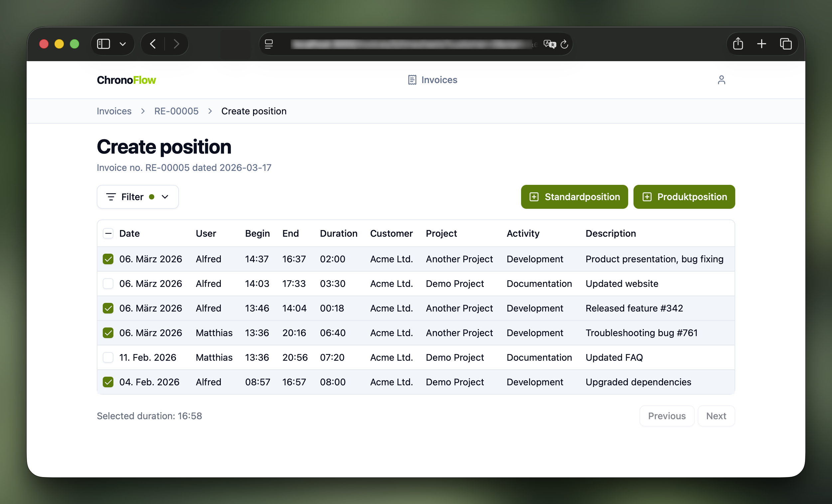Open the RE-00005 breadcrumb link
The height and width of the screenshot is (504, 832).
pyautogui.click(x=176, y=111)
